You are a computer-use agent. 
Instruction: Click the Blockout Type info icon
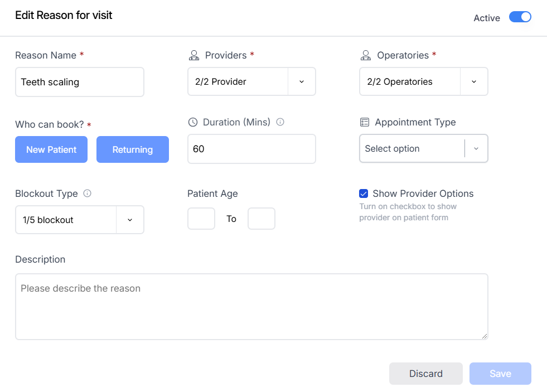pyautogui.click(x=87, y=193)
